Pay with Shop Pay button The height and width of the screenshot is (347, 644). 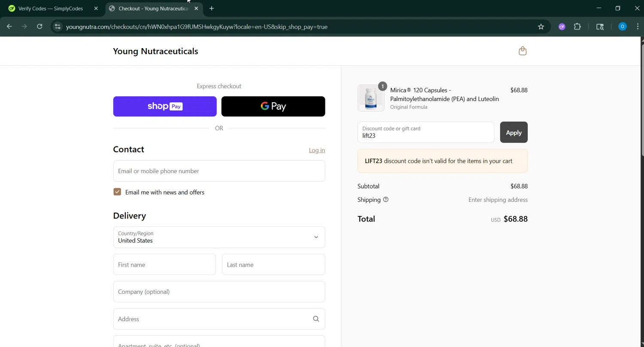click(165, 107)
